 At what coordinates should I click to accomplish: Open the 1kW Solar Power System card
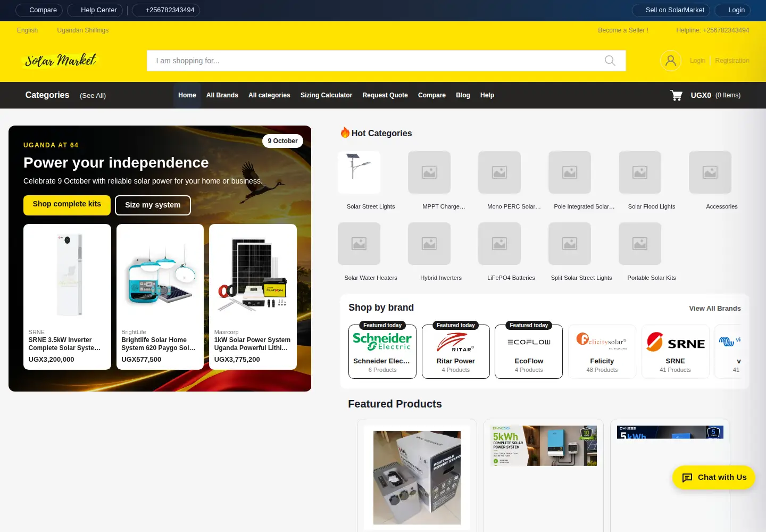coord(253,297)
